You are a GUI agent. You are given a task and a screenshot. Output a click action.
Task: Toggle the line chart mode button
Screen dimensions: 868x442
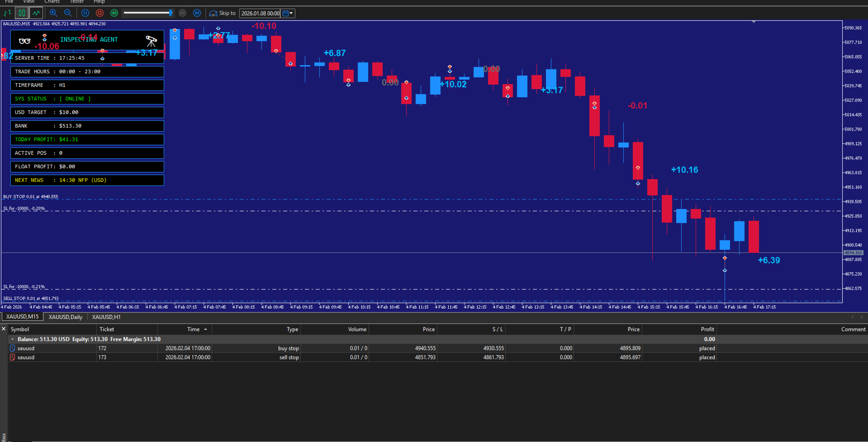click(x=37, y=13)
